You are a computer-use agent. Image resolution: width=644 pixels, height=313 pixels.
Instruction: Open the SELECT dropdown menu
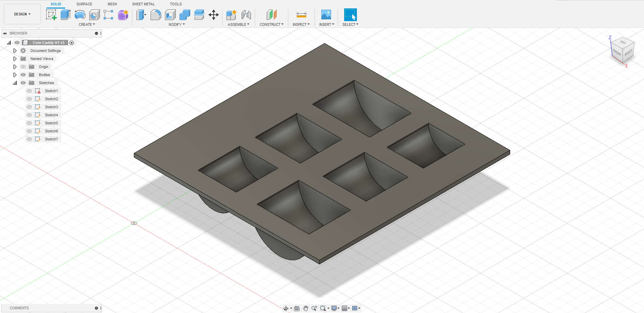(350, 24)
